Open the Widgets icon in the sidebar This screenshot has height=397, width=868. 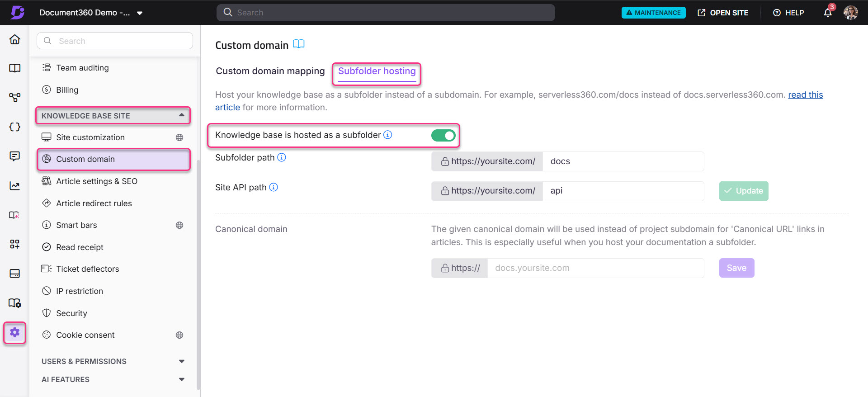tap(14, 244)
